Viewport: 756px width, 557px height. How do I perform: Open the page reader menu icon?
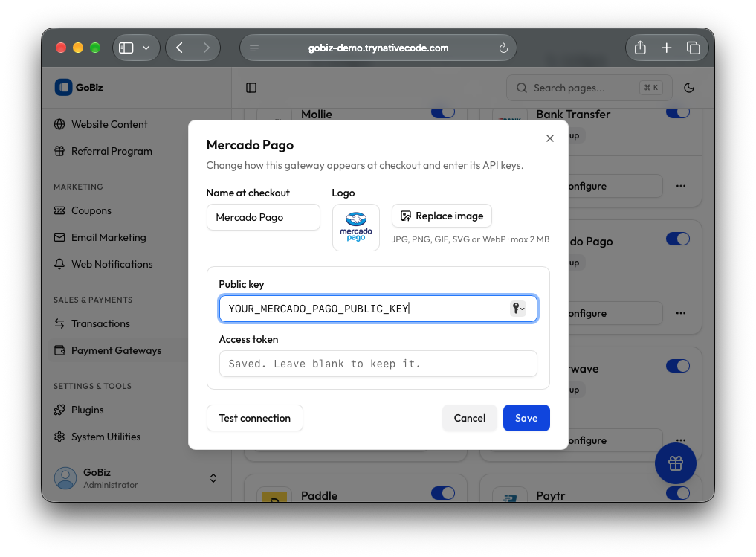(x=254, y=48)
